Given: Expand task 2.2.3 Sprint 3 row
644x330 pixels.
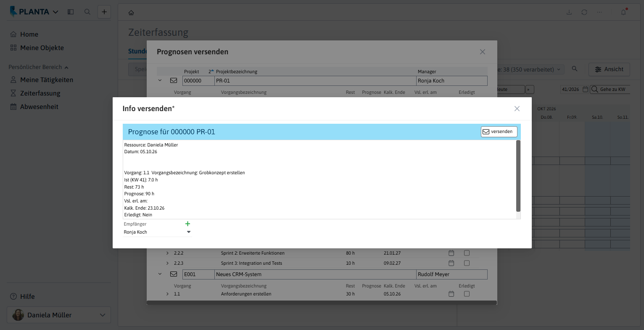Looking at the screenshot, I should coord(167,263).
